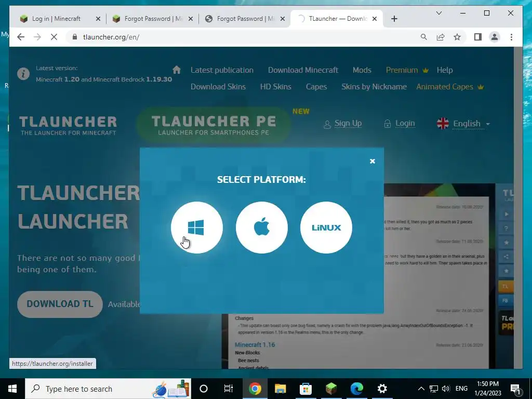Click the browser forward arrow
532x399 pixels.
37,37
